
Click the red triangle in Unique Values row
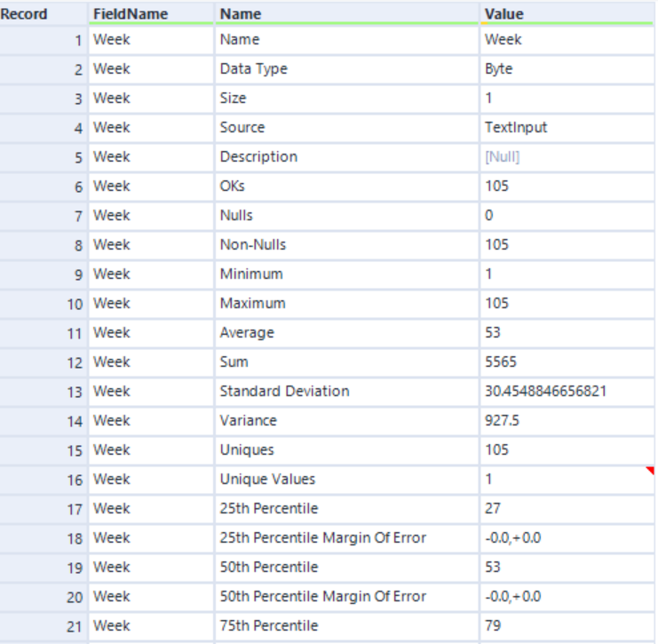pos(650,471)
